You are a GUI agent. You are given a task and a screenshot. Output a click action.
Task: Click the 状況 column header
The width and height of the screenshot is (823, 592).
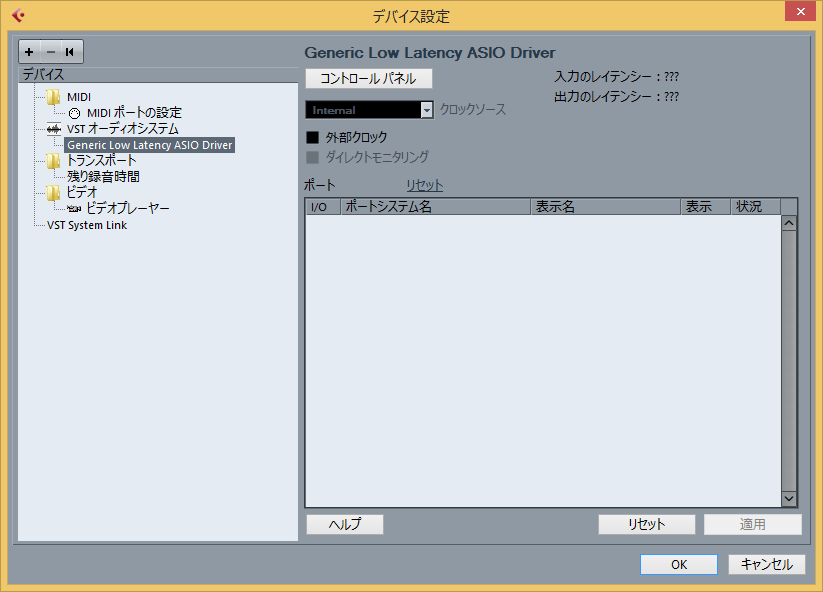[755, 207]
